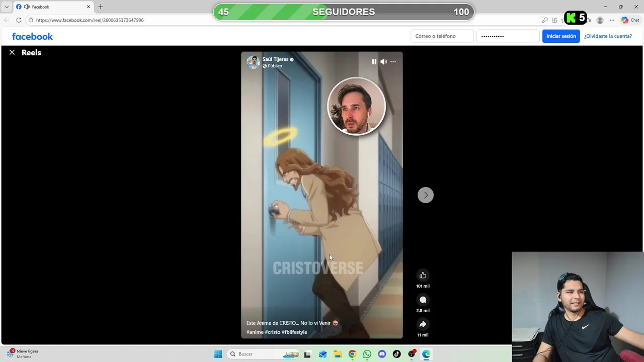Click the taskbar Buscar search box

(x=263, y=354)
